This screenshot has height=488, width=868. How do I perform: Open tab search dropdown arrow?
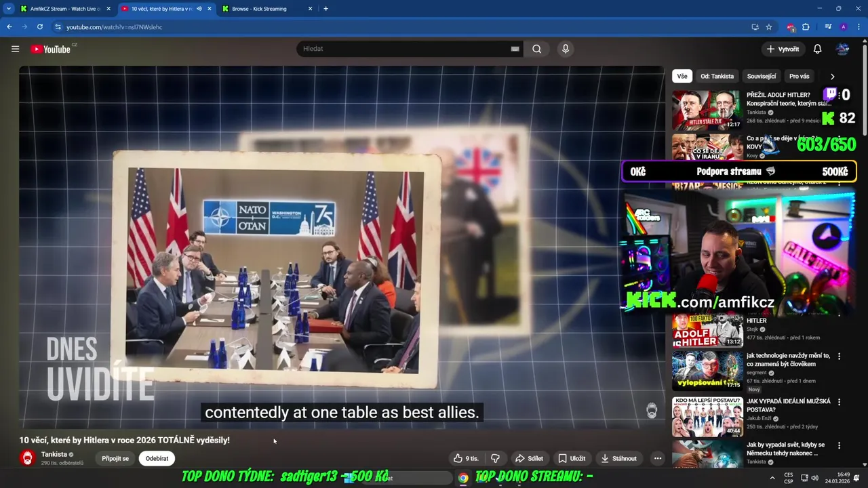(9, 9)
